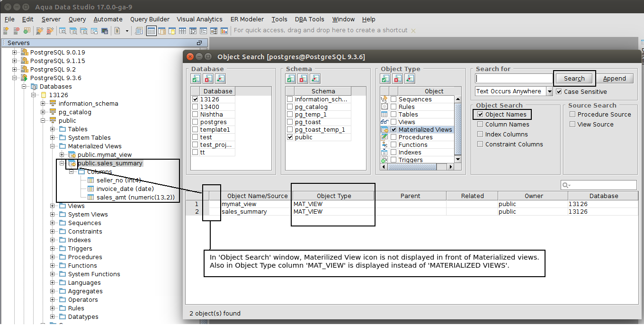Click the Databases node icon in tree

click(x=34, y=87)
